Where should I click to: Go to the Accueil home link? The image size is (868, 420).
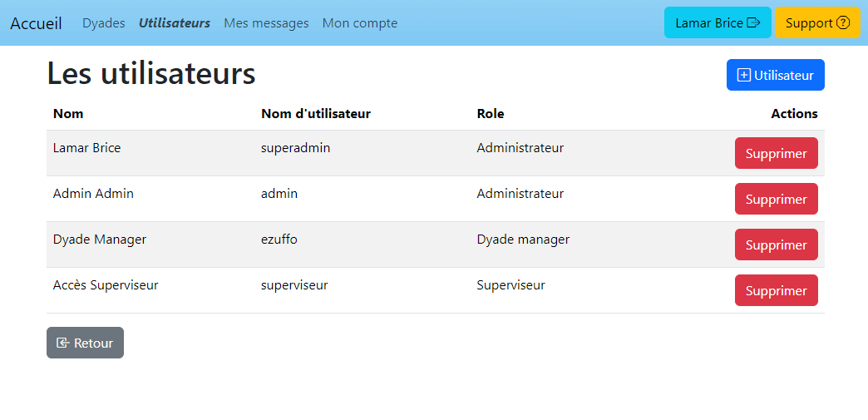(x=36, y=23)
